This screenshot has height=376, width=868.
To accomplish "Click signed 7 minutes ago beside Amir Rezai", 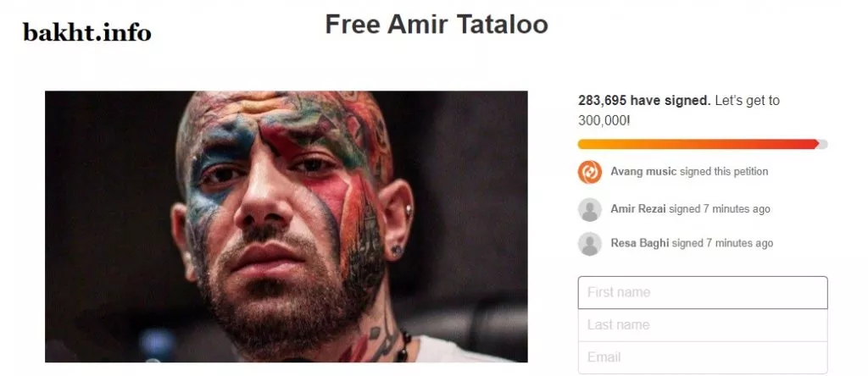I will pos(719,209).
